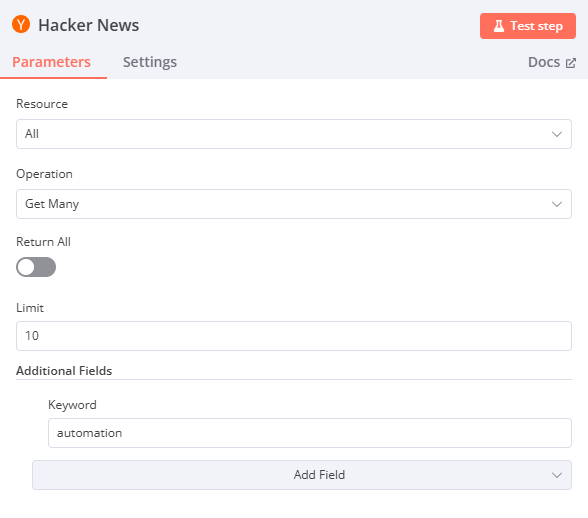Screen dimensions: 588x518
Task: Open the Settings tab
Action: (x=150, y=62)
